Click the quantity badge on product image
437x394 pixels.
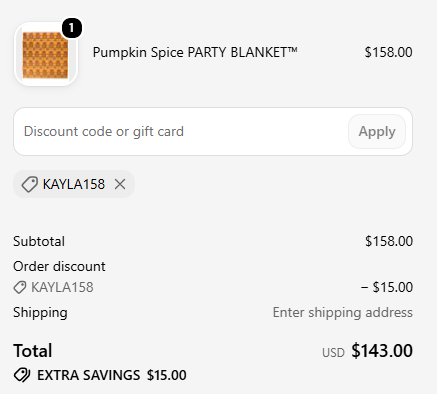coord(71,28)
